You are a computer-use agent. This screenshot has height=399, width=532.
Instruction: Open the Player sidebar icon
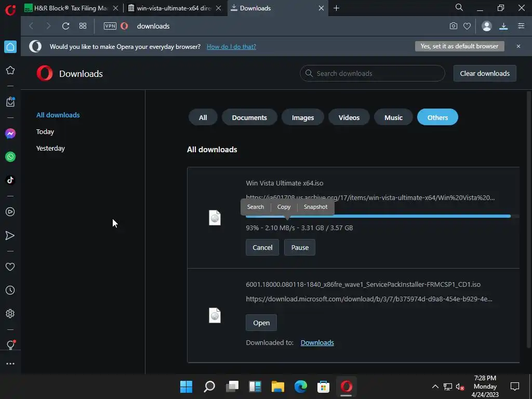point(10,212)
